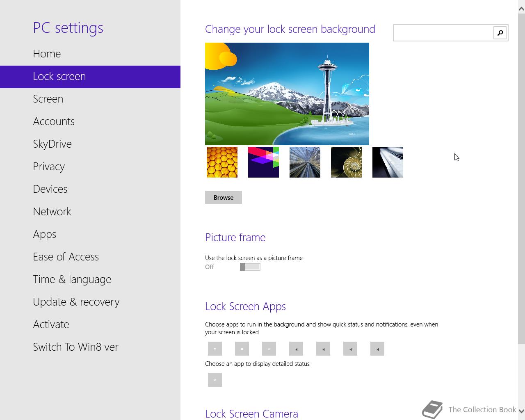Click 'Use the lock screen as a picture frame' text
525x420 pixels.
point(254,258)
